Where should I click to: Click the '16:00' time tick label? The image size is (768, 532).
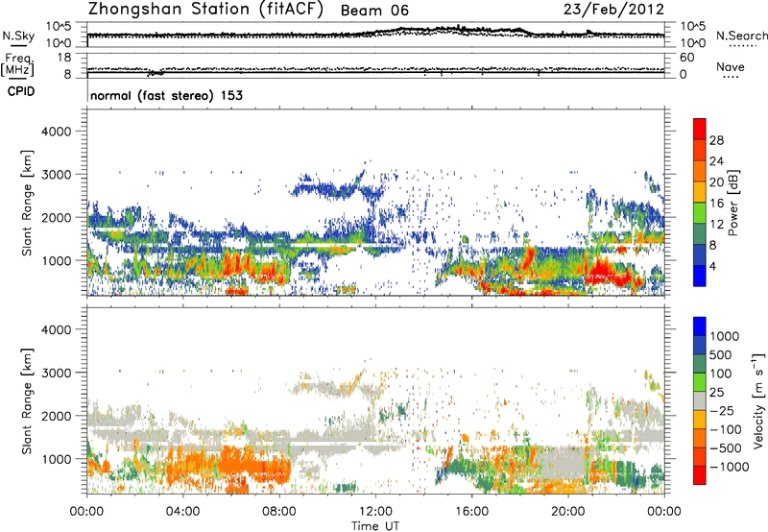471,512
